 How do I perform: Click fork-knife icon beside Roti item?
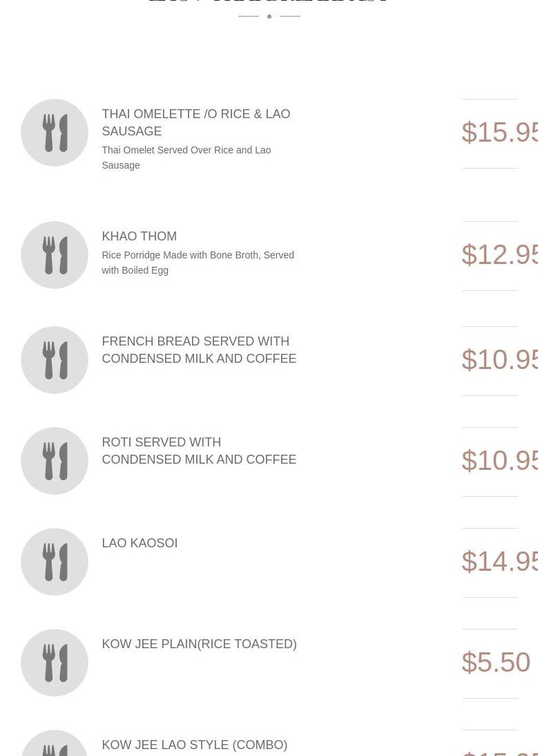(x=55, y=461)
